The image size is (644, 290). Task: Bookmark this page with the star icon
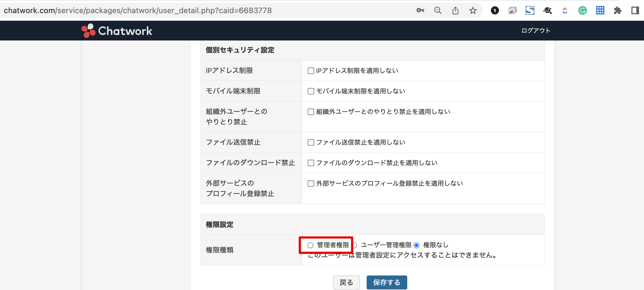(x=473, y=11)
